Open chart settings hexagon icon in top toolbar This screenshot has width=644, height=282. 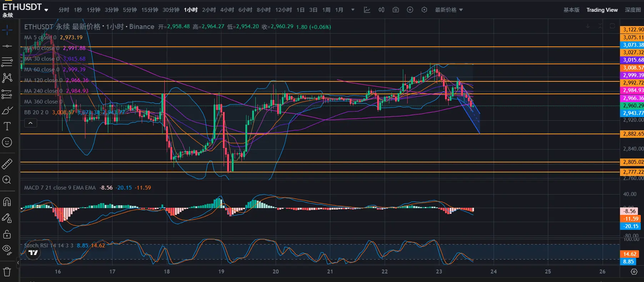click(424, 10)
